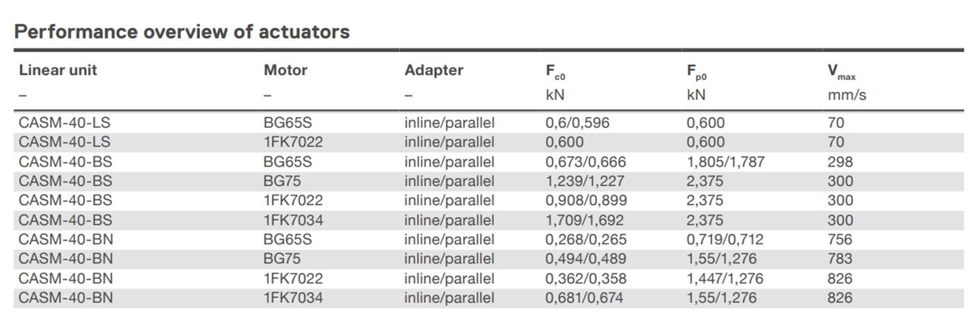
Task: Select the "Linear unit" column header
Action: pos(58,70)
